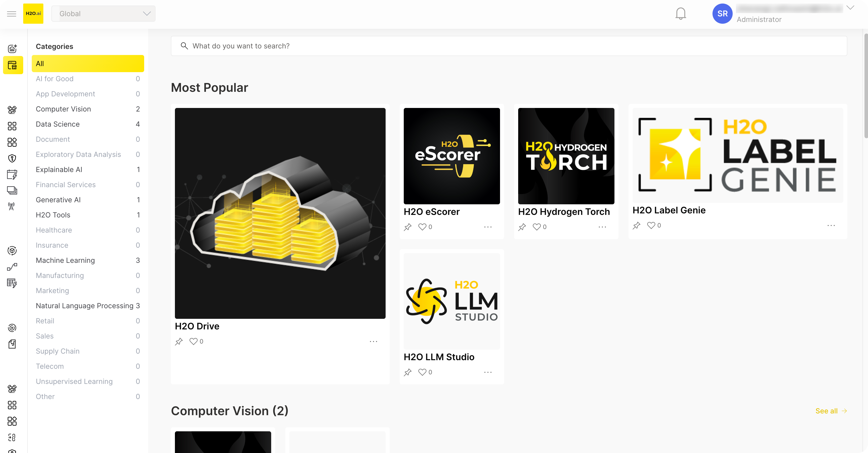Like the H2O Hydrogen Torch app

click(537, 227)
